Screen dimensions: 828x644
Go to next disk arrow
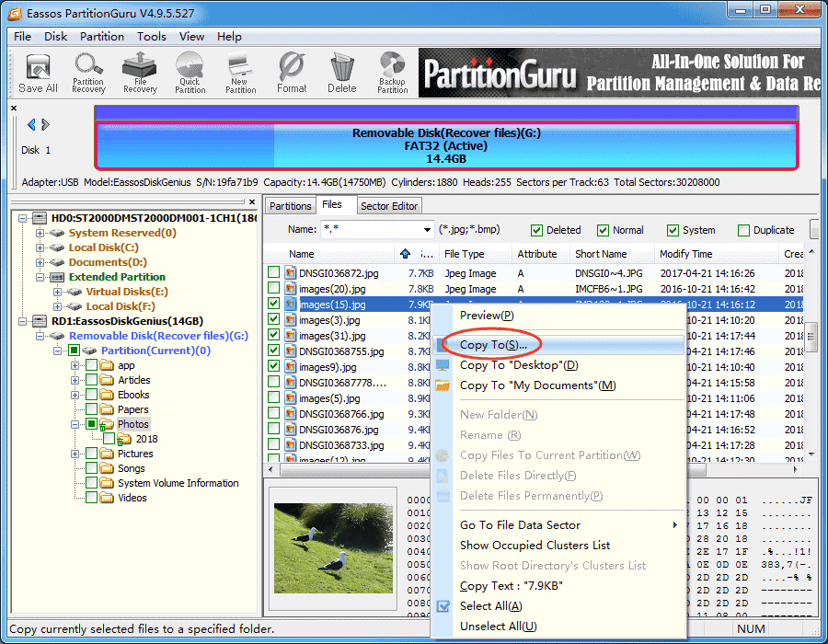(45, 124)
